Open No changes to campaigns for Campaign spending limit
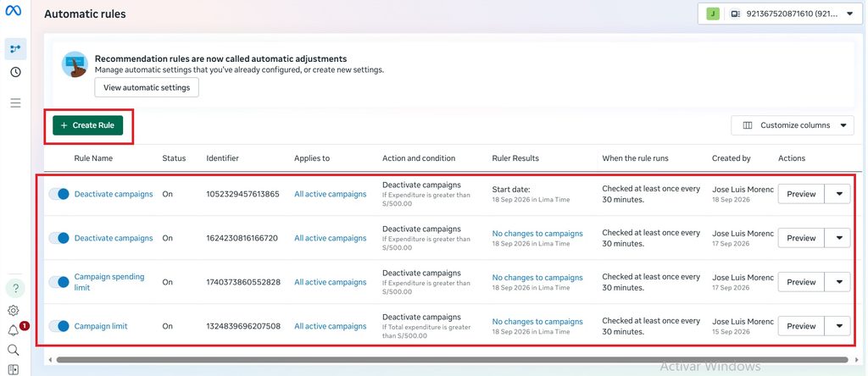 pos(537,278)
